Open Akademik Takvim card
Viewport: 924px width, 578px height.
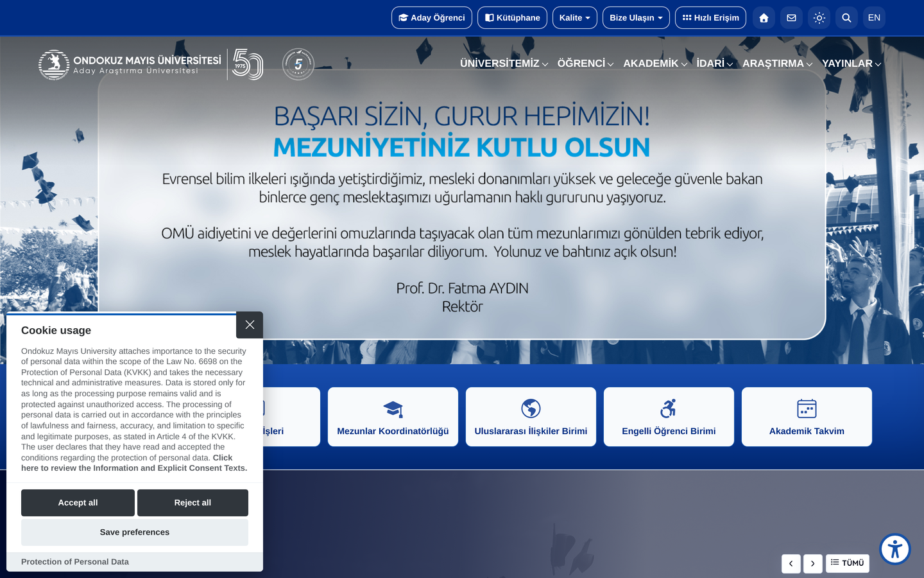click(x=807, y=417)
